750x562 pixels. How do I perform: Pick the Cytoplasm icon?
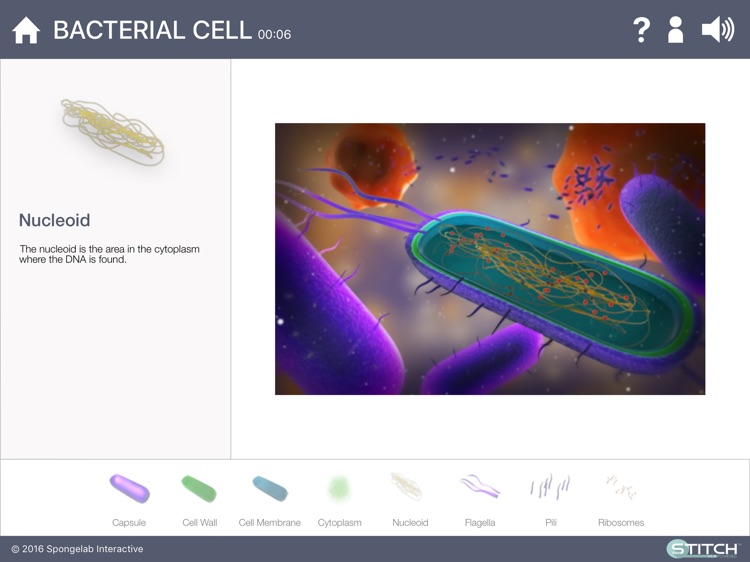coord(339,488)
